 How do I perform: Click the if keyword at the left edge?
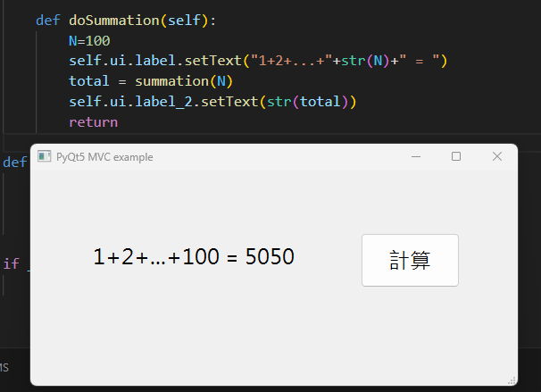click(11, 263)
